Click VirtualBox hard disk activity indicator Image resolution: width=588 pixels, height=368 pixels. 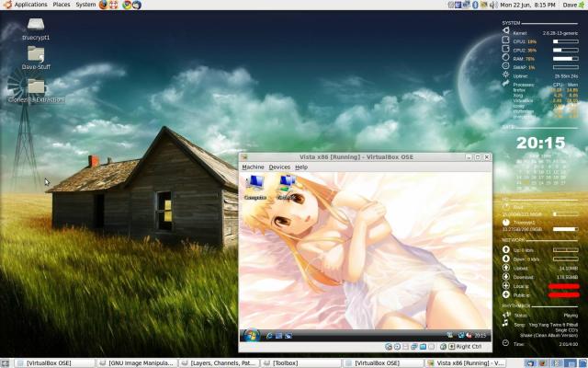click(389, 347)
